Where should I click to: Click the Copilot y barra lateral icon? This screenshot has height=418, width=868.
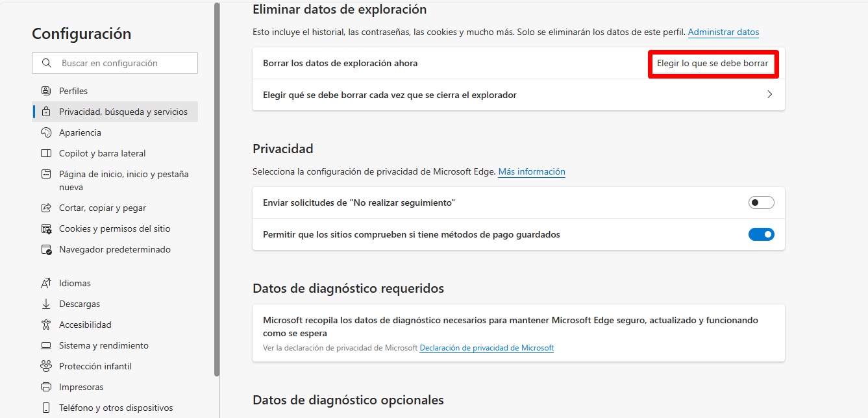(x=46, y=153)
